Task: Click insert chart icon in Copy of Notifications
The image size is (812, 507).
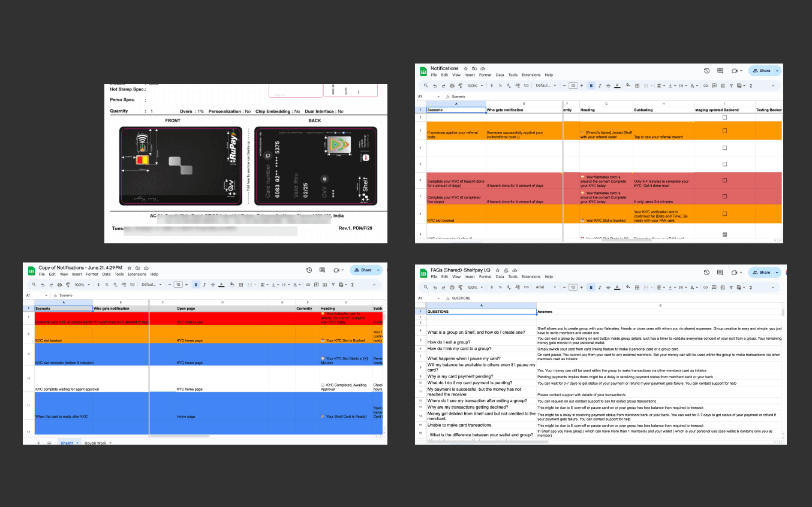Action: click(324, 285)
